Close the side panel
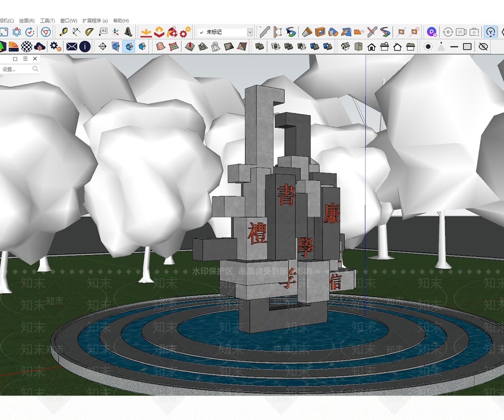Screen dimensions: 504x420 pos(35,59)
